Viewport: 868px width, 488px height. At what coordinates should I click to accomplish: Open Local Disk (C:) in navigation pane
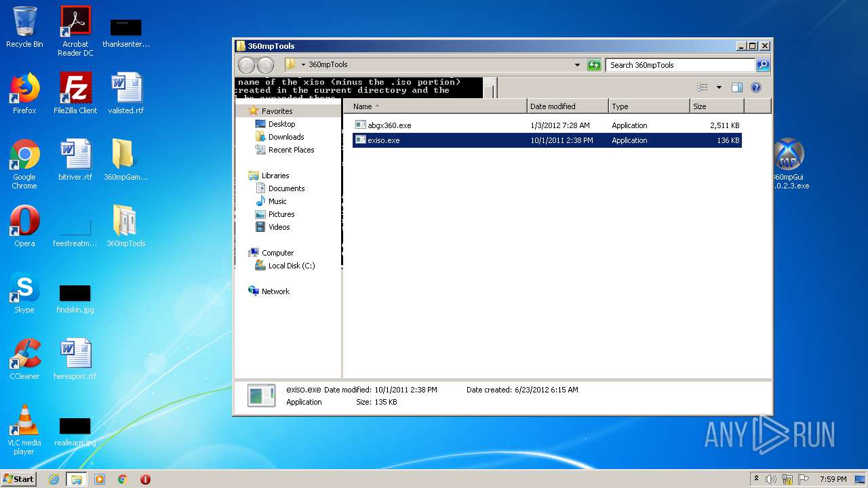(292, 266)
